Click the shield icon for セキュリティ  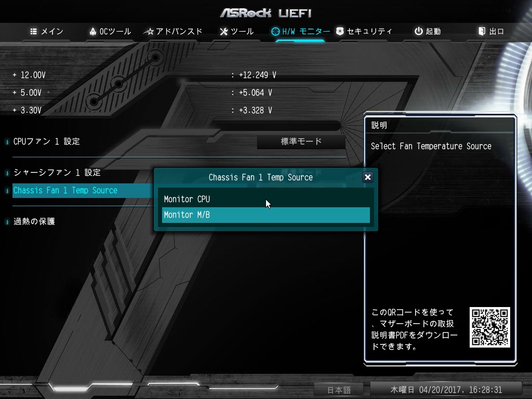click(340, 31)
